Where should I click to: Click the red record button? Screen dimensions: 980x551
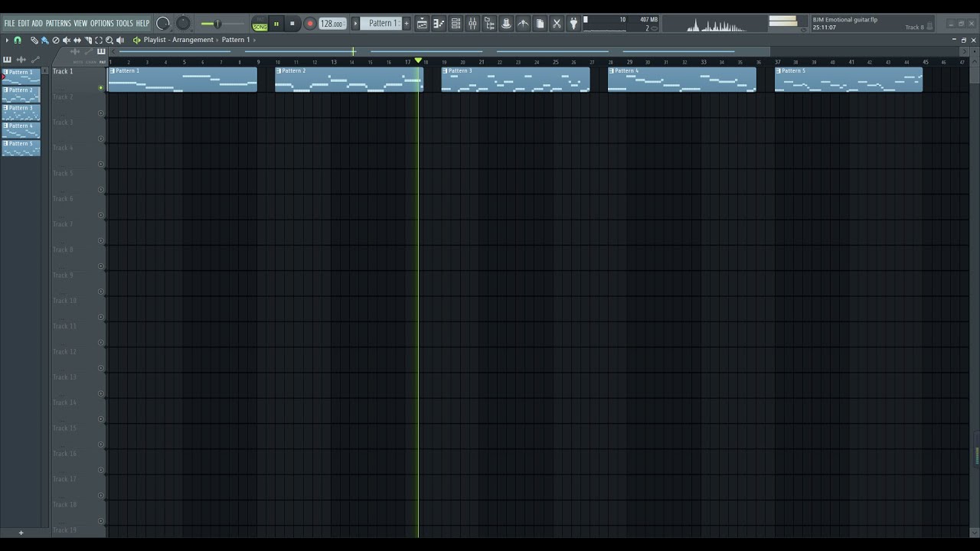[310, 24]
